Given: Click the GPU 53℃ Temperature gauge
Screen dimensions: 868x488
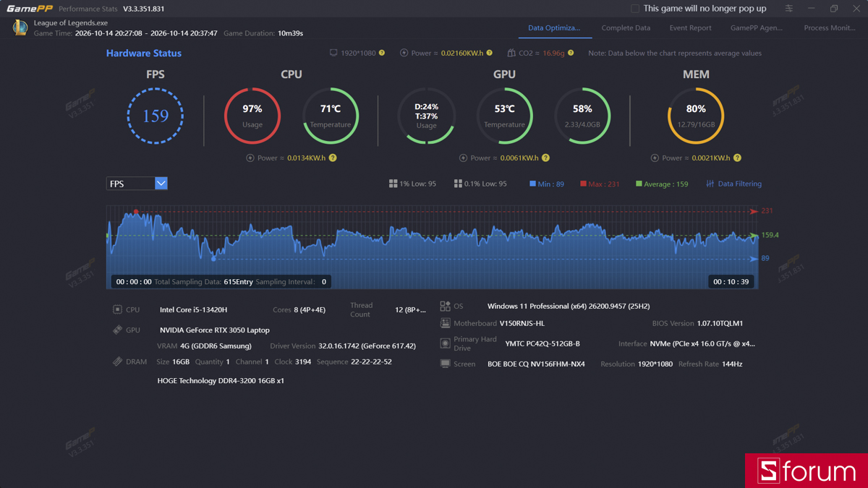Looking at the screenshot, I should click(505, 116).
